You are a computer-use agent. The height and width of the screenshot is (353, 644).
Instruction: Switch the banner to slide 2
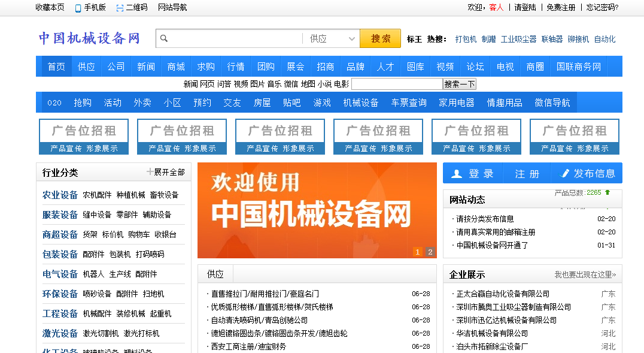point(430,252)
